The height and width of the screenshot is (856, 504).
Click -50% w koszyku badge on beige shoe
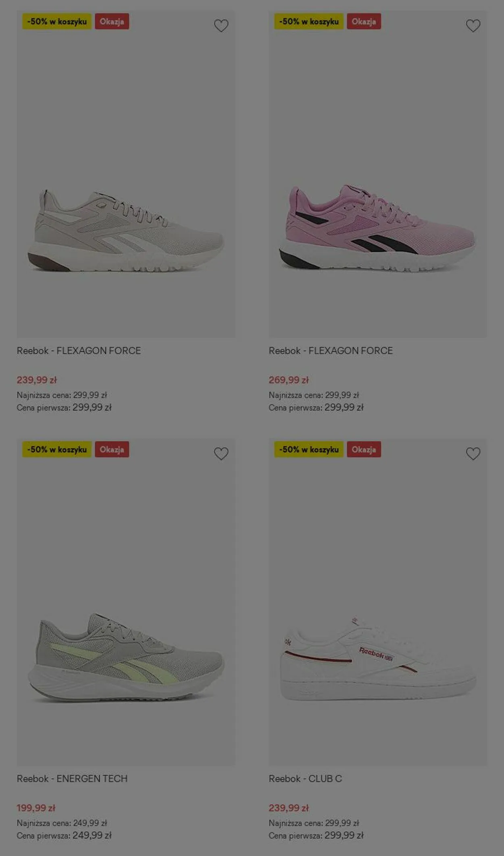pos(57,21)
